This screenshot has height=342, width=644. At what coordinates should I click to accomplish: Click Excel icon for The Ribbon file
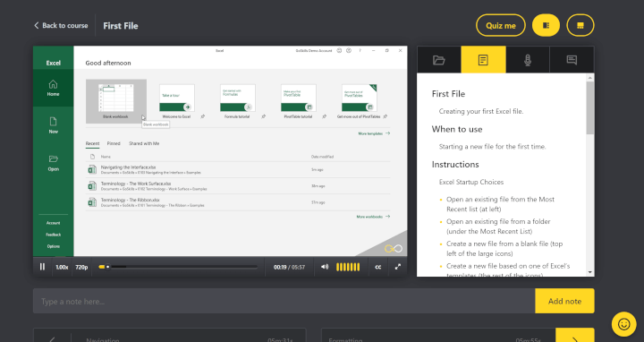click(92, 202)
